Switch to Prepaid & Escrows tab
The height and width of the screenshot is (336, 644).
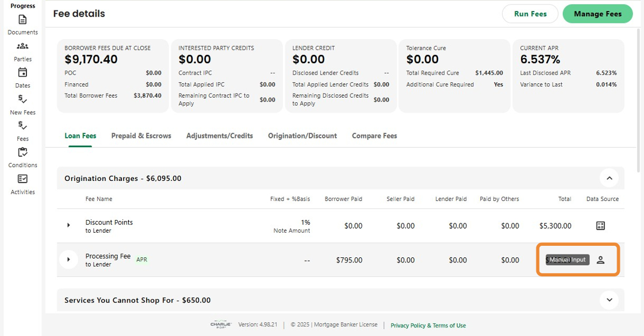[x=141, y=136]
